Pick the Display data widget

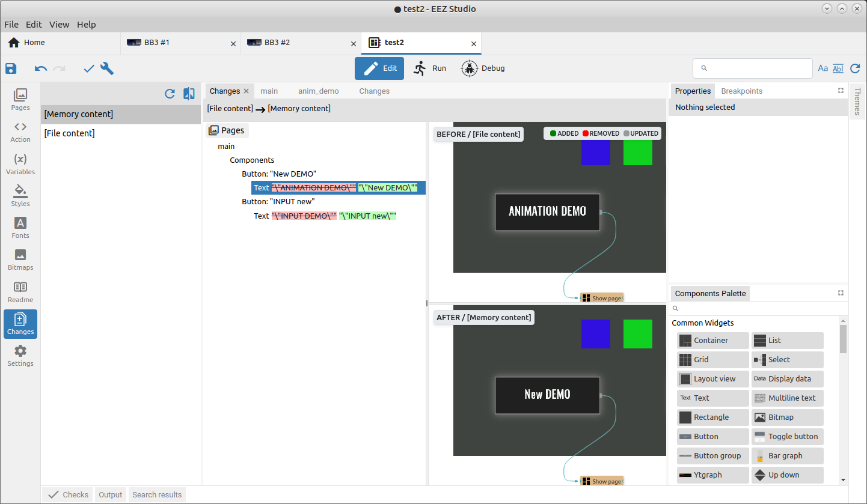pyautogui.click(x=788, y=379)
